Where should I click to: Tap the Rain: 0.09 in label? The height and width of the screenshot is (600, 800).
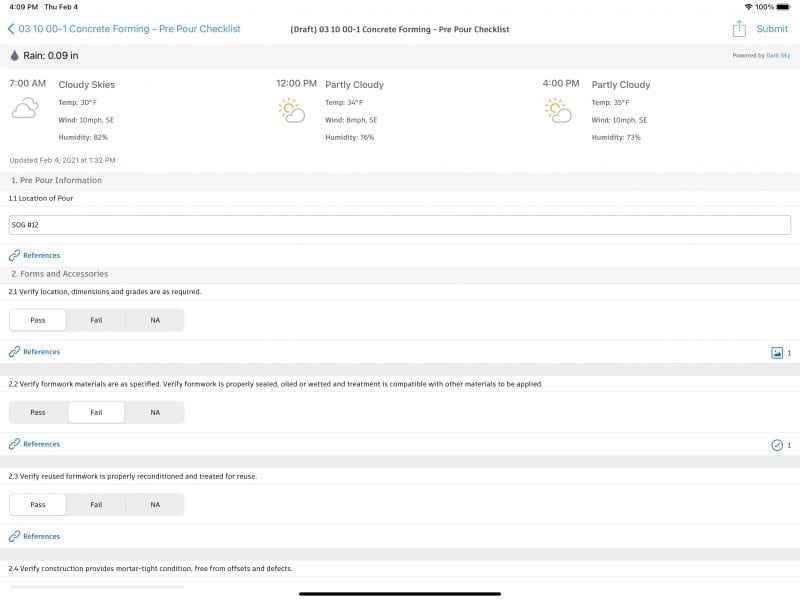(x=51, y=56)
